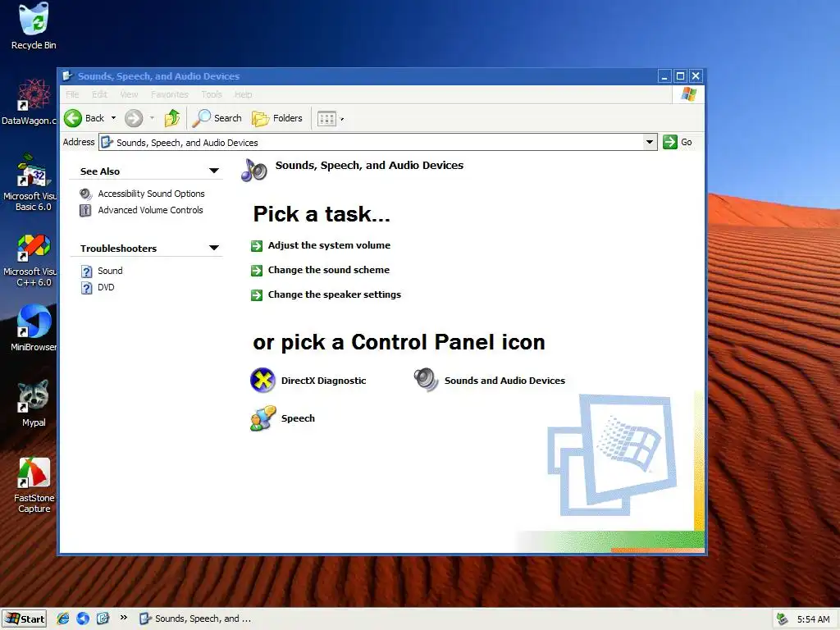Open Advanced Volume Controls link
This screenshot has height=630, width=840.
point(150,210)
